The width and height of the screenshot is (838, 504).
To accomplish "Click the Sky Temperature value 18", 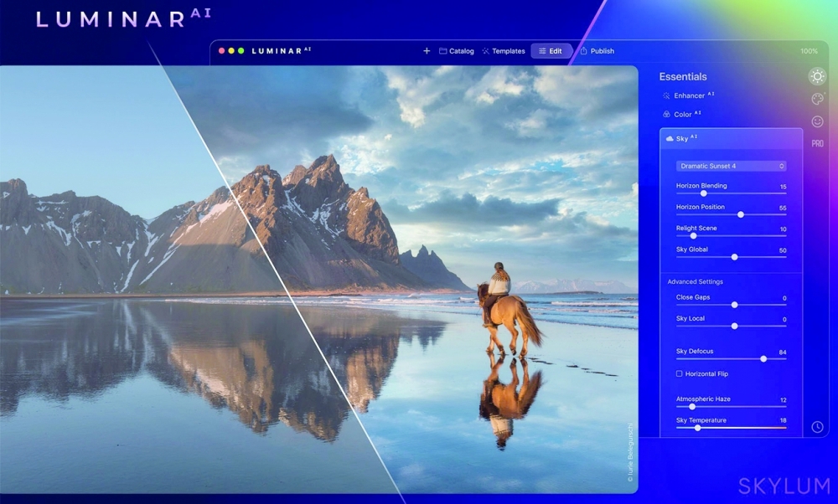I will click(x=783, y=421).
